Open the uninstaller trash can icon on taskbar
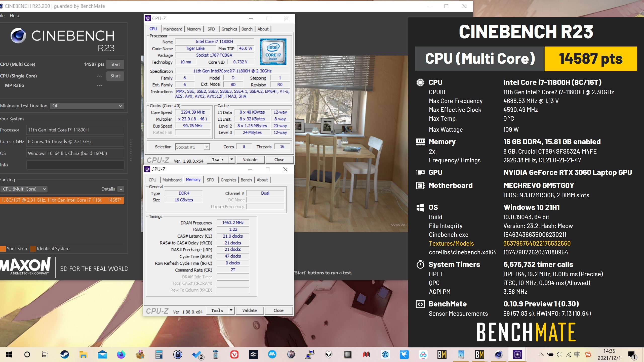This screenshot has height=362, width=644. 216,354
